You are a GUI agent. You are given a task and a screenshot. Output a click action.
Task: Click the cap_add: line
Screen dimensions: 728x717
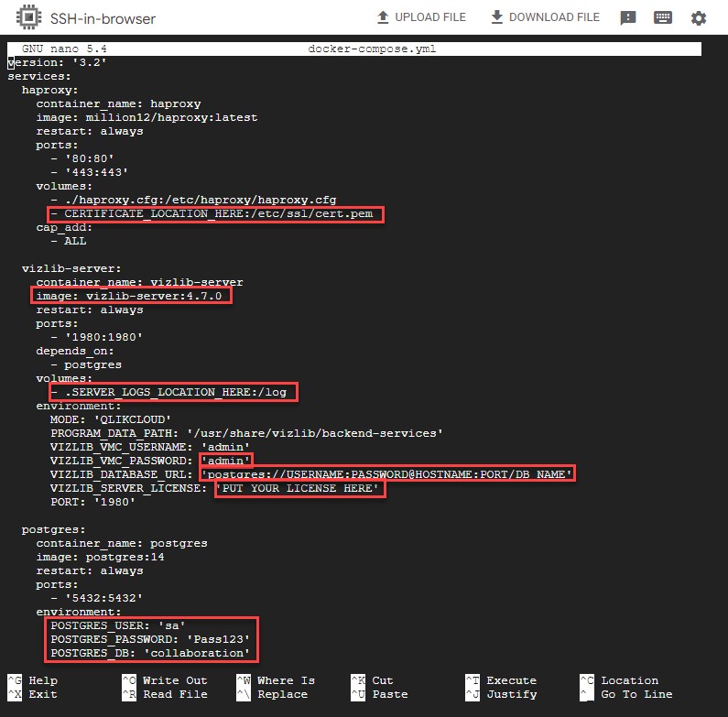tap(64, 227)
